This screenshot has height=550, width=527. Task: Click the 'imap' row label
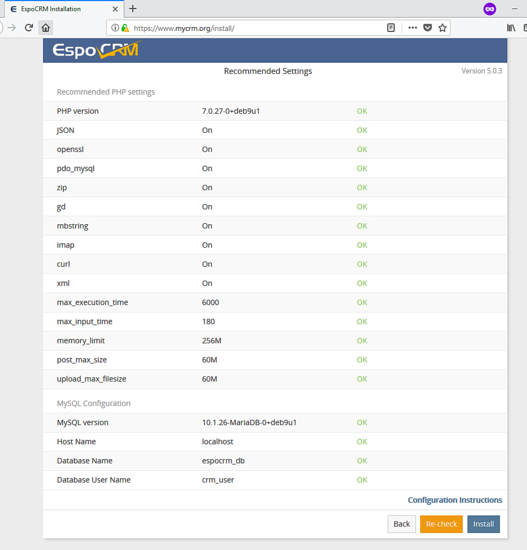coord(65,245)
